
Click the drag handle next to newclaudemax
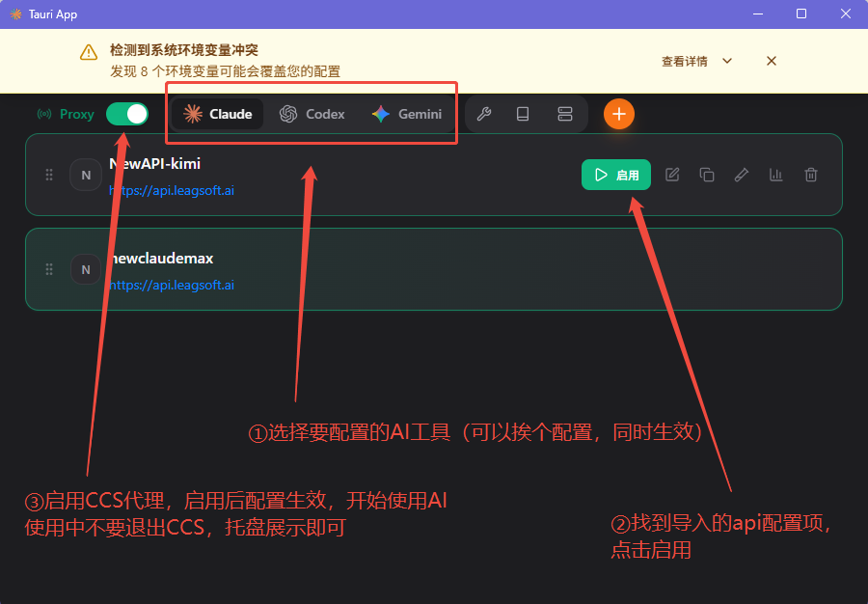coord(48,269)
